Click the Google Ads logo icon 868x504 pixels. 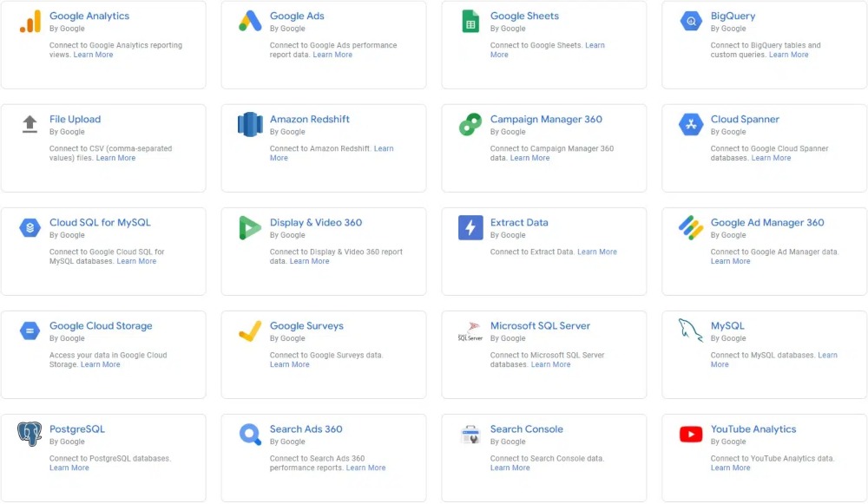[250, 21]
